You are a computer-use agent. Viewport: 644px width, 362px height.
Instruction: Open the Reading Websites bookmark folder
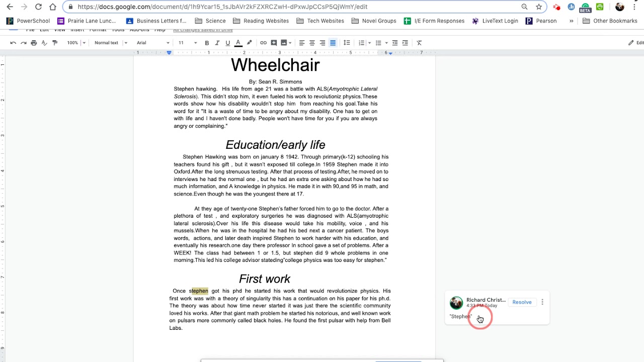[x=261, y=21]
